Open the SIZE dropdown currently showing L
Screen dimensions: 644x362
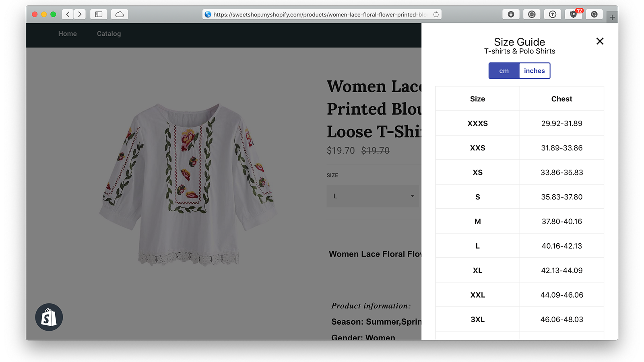[x=372, y=196]
